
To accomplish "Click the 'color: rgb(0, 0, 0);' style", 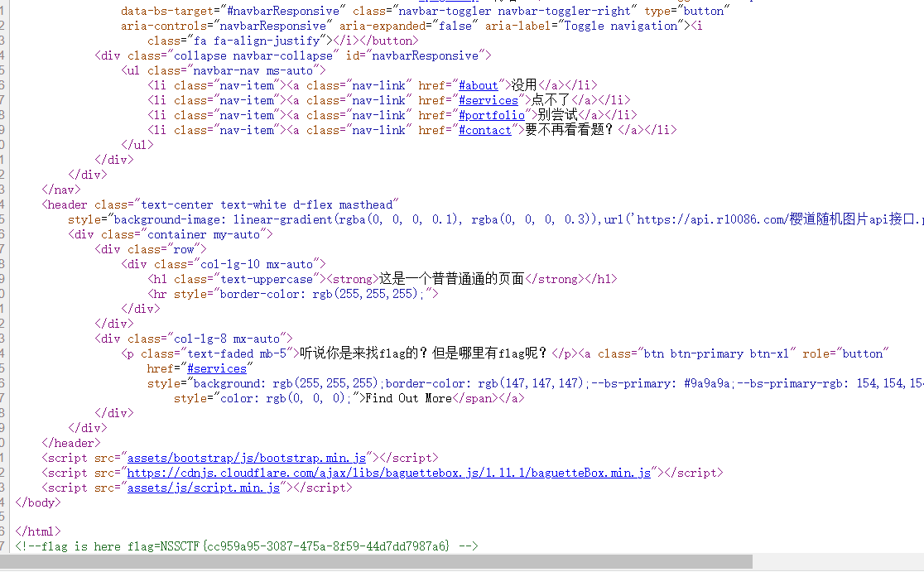I will [286, 398].
